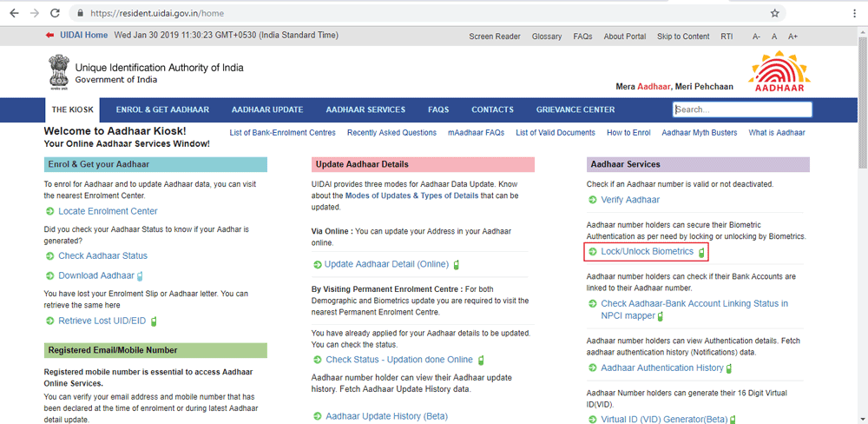Click the browser reload icon
The image size is (868, 424).
click(x=56, y=14)
